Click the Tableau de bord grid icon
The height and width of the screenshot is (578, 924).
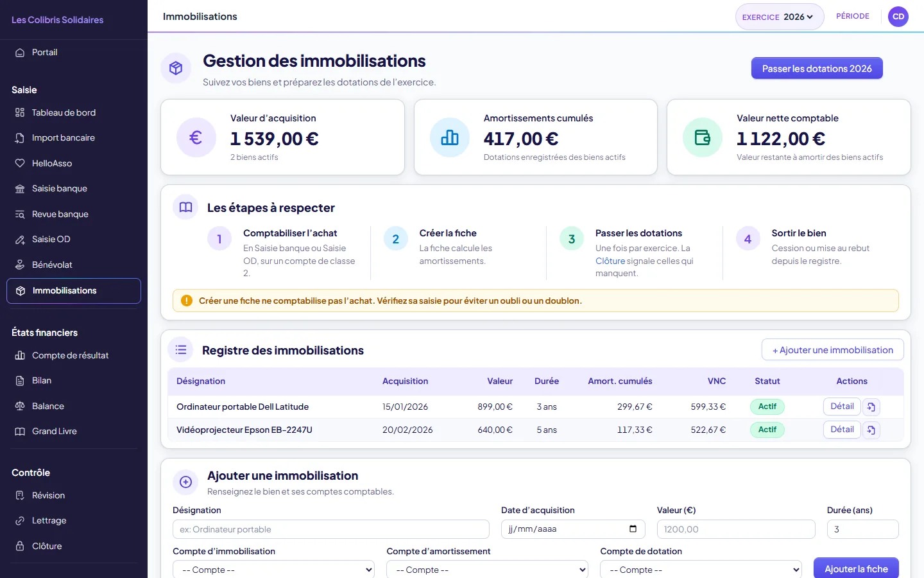20,113
